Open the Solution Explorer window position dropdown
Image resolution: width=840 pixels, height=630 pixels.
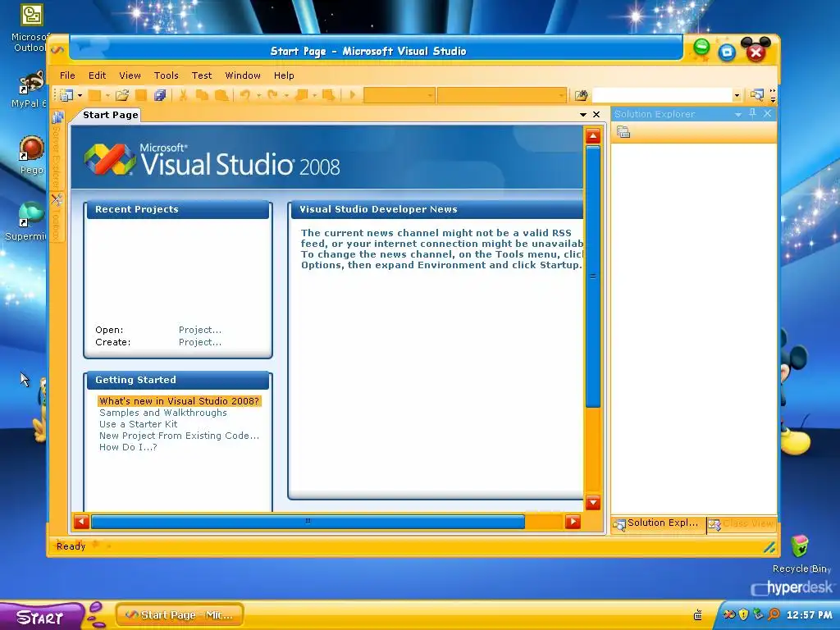pyautogui.click(x=738, y=114)
